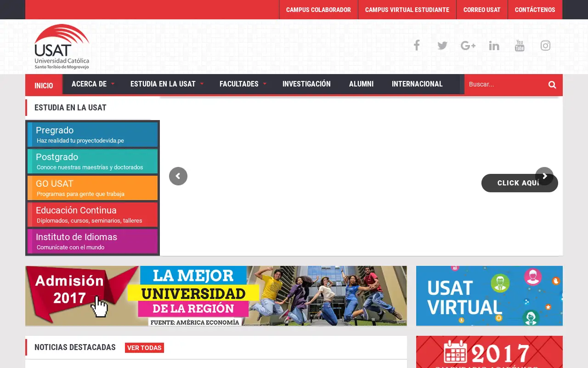The image size is (588, 368).
Task: Click the USAT university logo
Action: (x=62, y=46)
